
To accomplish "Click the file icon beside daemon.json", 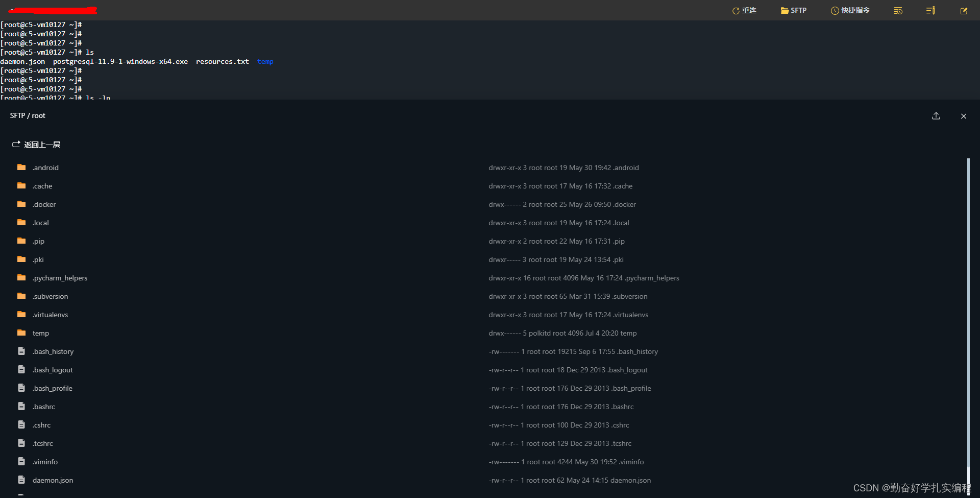I will tap(20, 480).
